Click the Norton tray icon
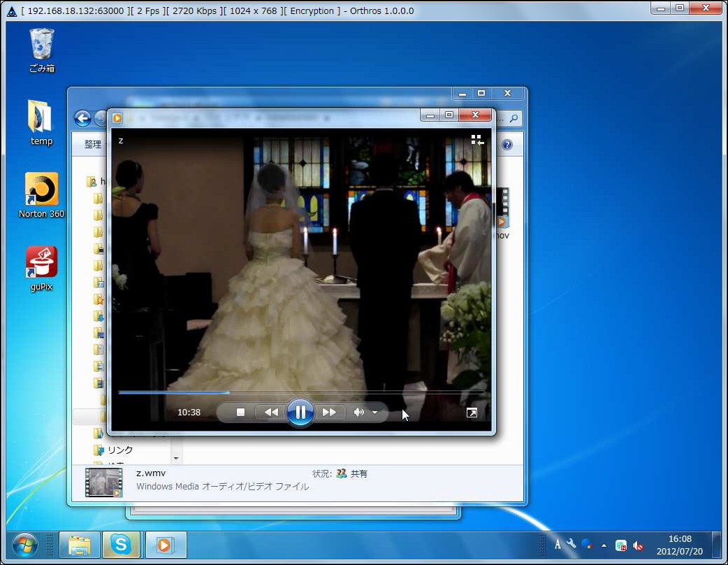This screenshot has height=565, width=728. coord(620,545)
